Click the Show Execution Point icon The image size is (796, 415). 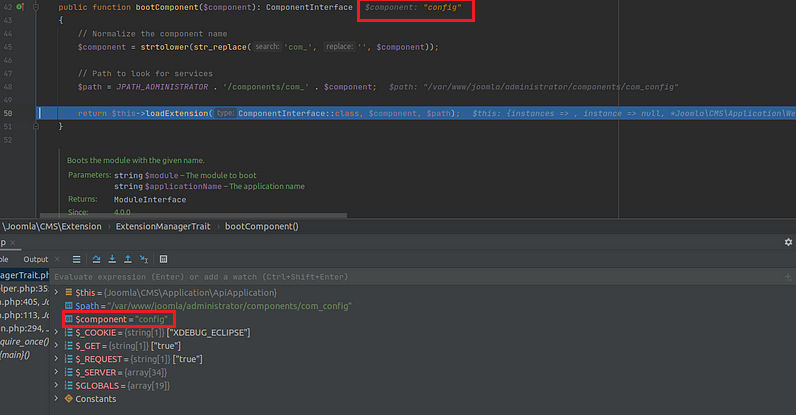tap(77, 258)
